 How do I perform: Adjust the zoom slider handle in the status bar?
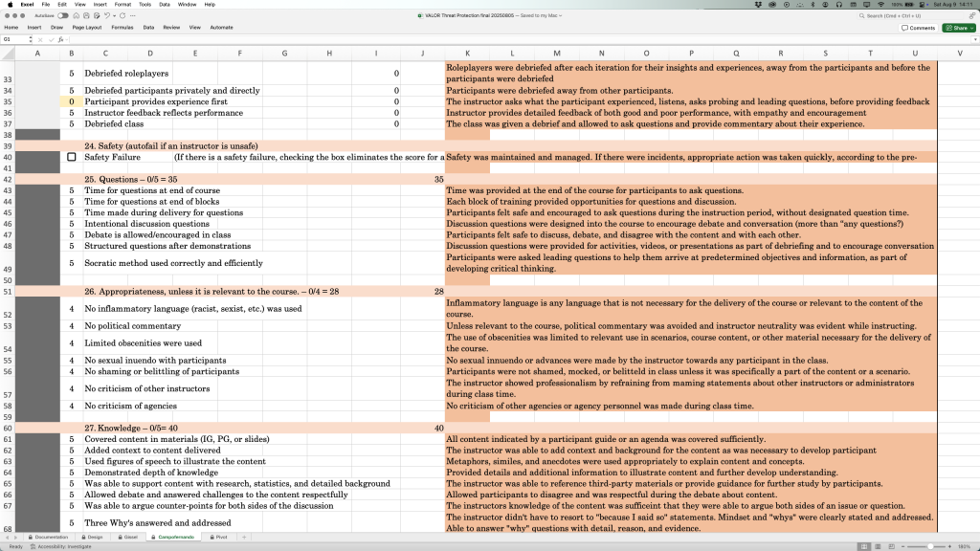point(930,546)
